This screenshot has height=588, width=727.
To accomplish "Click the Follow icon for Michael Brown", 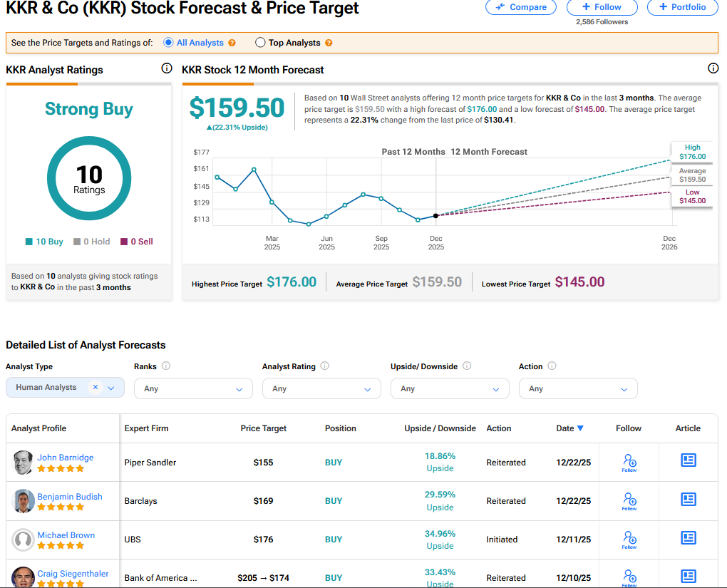I will pos(629,539).
